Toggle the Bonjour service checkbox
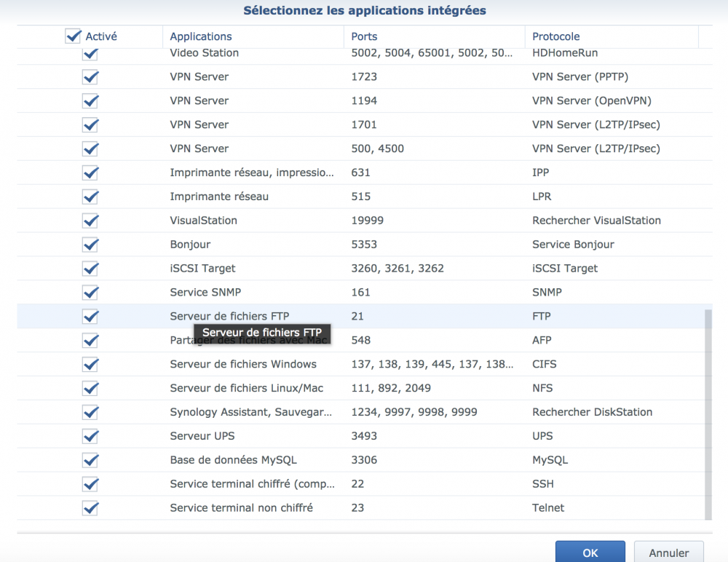728x562 pixels. (90, 245)
